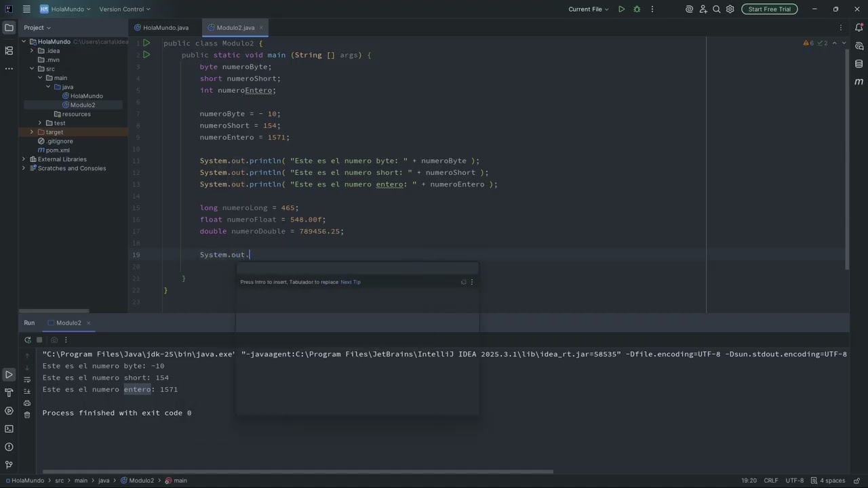
Task: Collapse the HolaMundo root folder
Action: (x=24, y=41)
